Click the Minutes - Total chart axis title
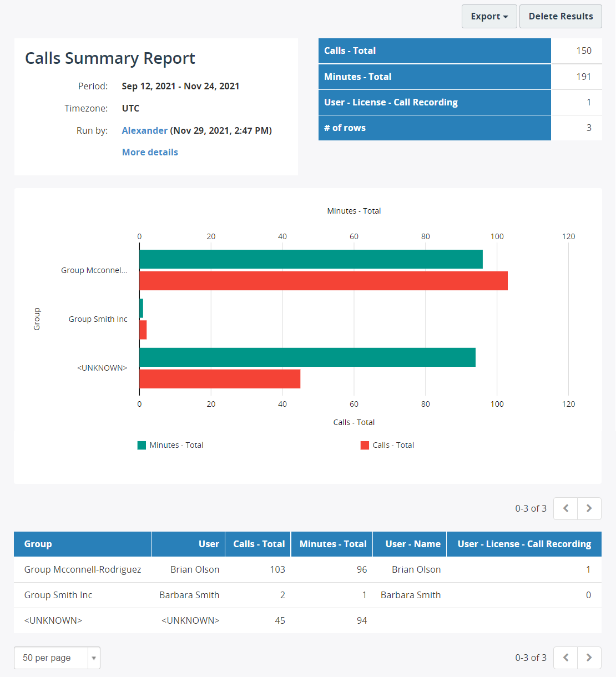Image resolution: width=616 pixels, height=677 pixels. (354, 211)
